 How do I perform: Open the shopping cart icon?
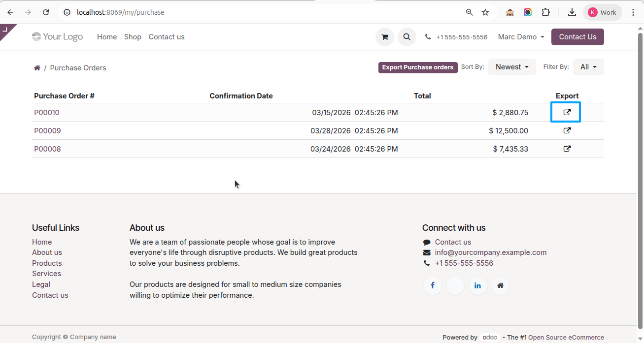tap(385, 37)
